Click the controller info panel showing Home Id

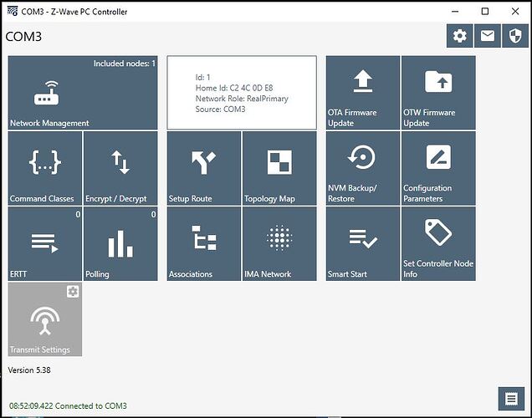coord(242,93)
